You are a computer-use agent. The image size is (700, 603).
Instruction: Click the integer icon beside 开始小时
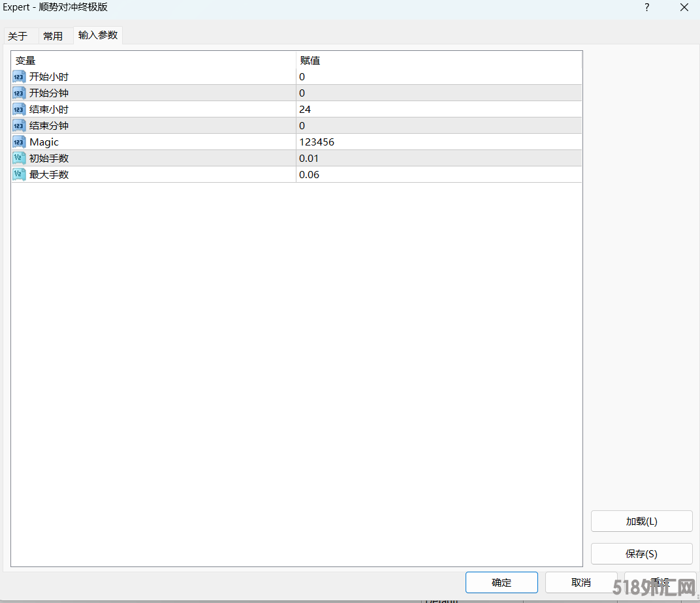tap(19, 76)
